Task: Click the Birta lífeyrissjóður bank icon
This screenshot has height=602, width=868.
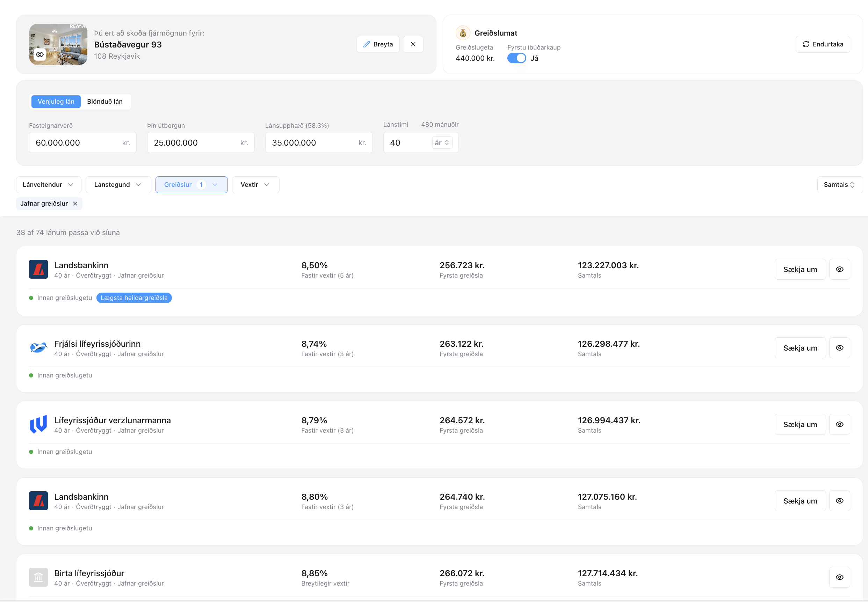Action: click(38, 578)
